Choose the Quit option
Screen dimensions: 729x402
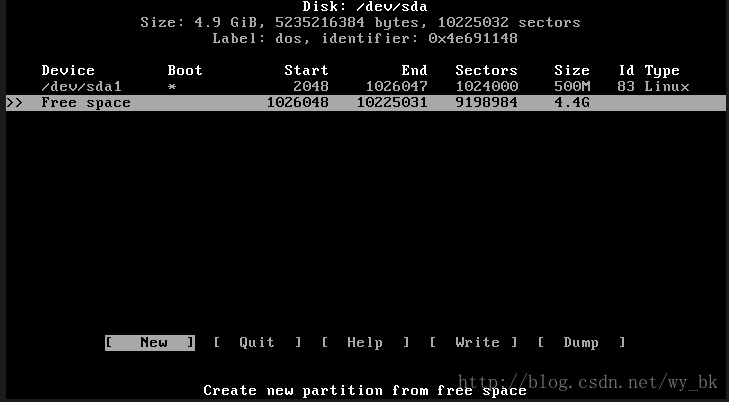pos(257,343)
